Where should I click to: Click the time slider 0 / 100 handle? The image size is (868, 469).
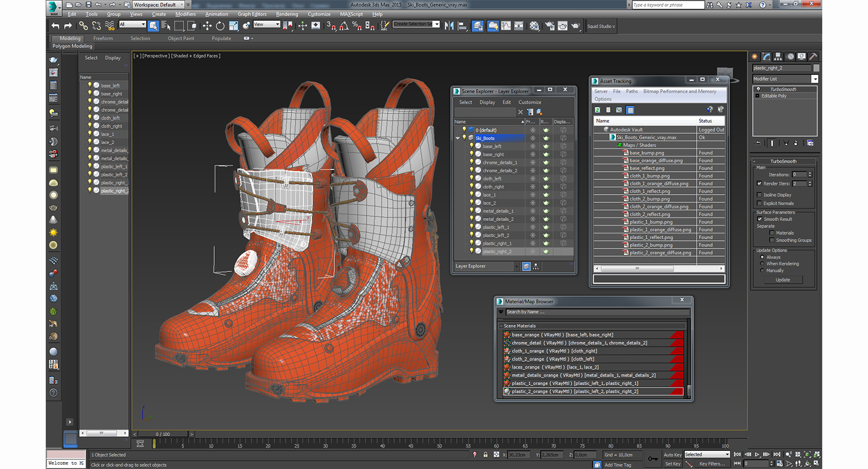click(162, 434)
